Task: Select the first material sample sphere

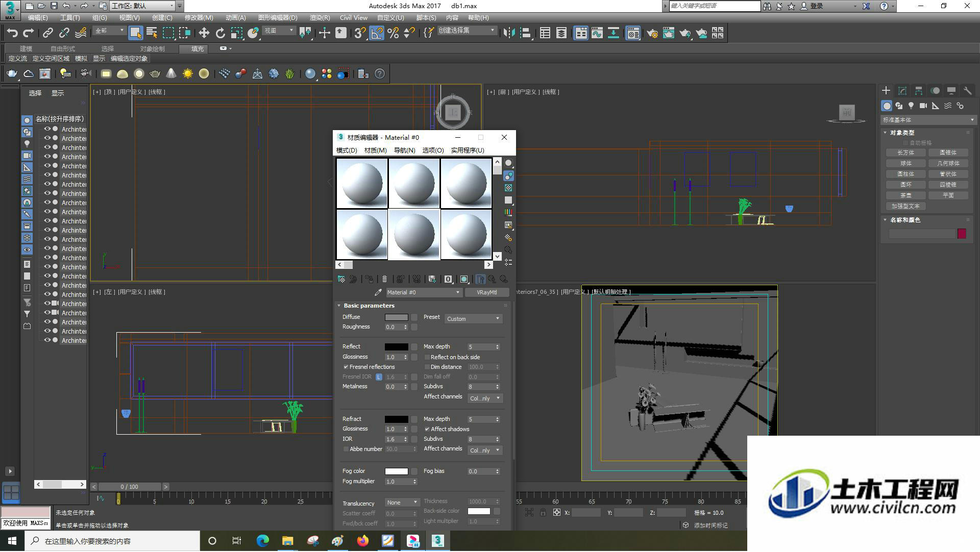Action: point(362,183)
